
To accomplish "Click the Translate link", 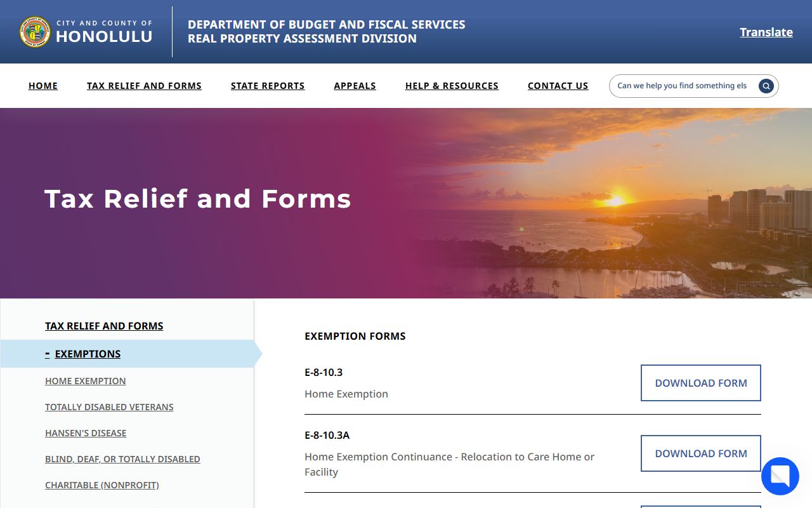I will [x=766, y=32].
